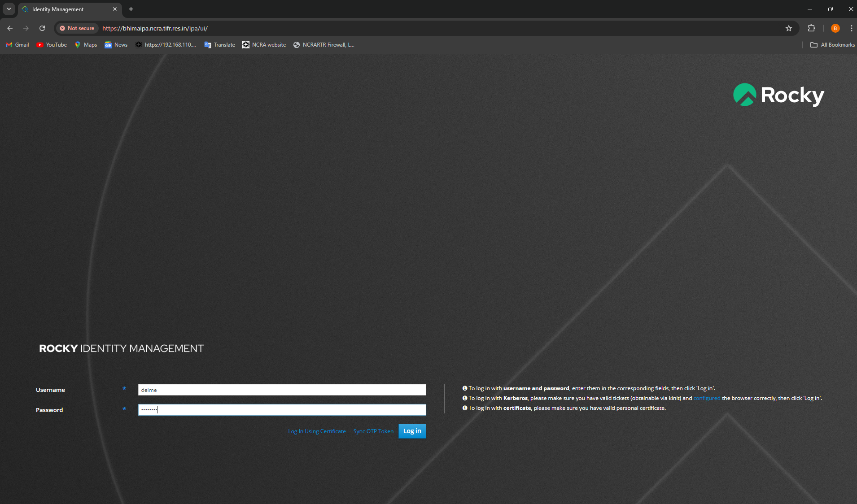Click Log In Using Certificate link
Image resolution: width=857 pixels, height=504 pixels.
click(317, 431)
